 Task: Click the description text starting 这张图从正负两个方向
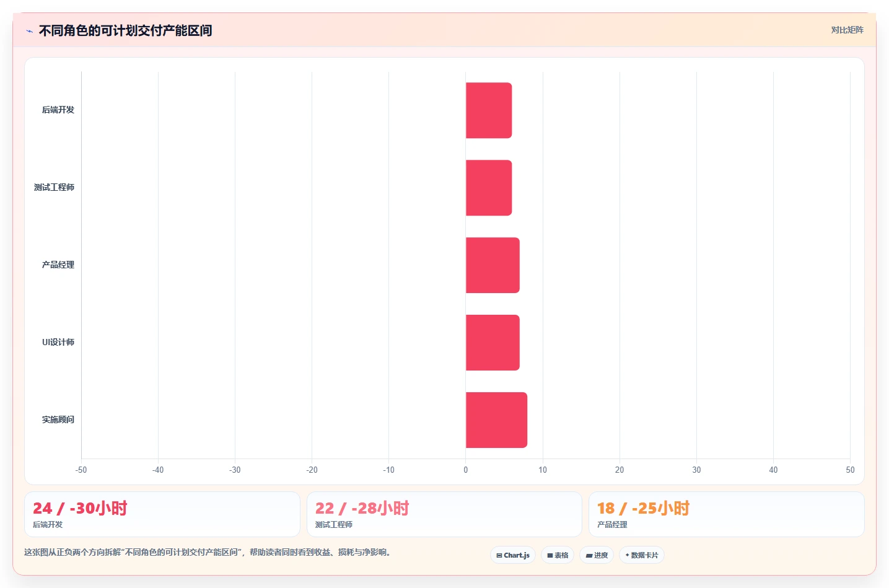tap(209, 552)
